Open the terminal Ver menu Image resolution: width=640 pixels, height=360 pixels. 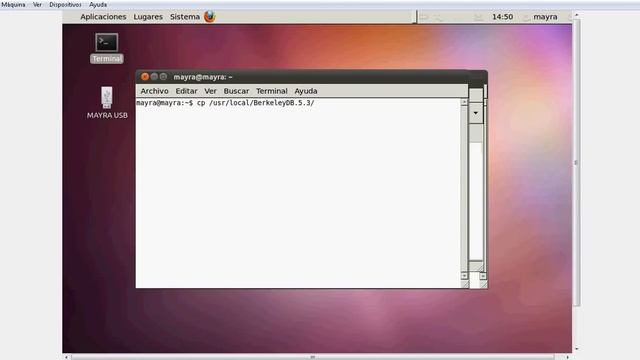[x=211, y=91]
